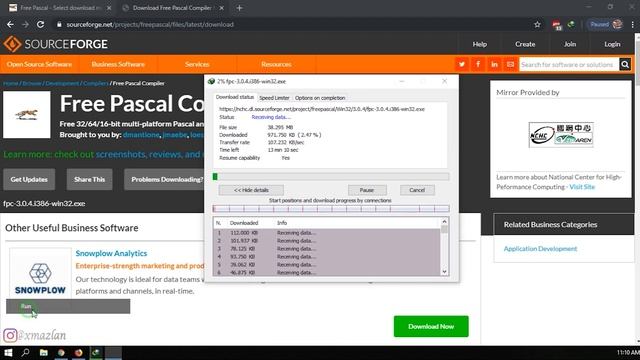Click the Get Updates button

(x=29, y=180)
